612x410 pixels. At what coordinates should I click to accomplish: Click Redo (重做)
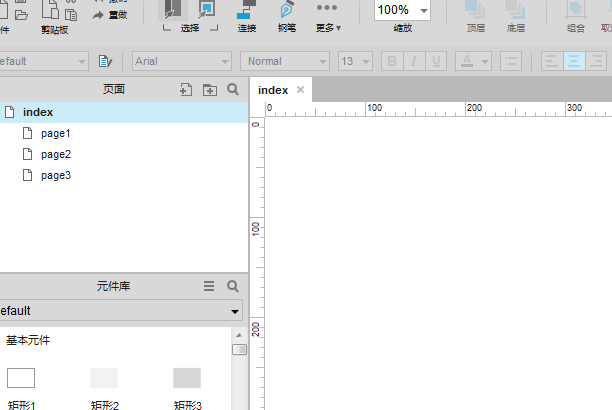pyautogui.click(x=110, y=15)
